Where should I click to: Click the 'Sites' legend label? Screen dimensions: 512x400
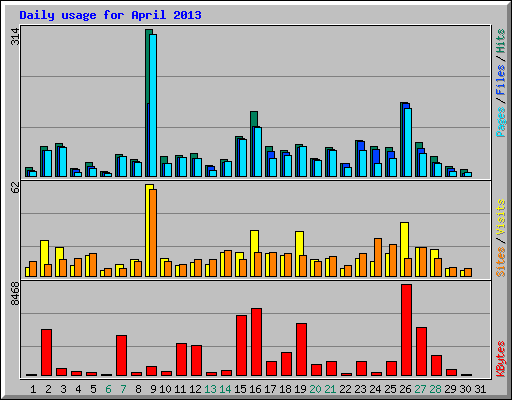coord(500,262)
